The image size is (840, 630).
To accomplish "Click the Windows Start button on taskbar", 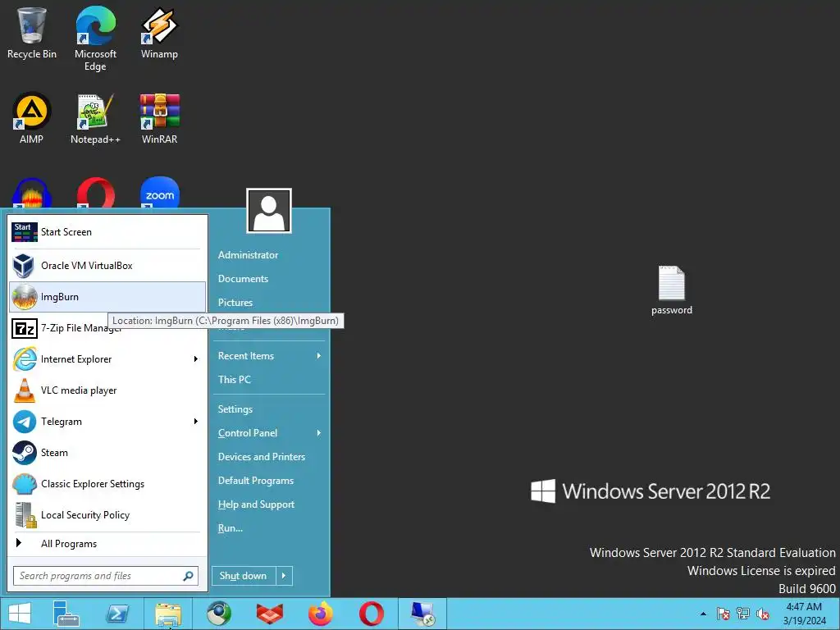I will pos(20,614).
